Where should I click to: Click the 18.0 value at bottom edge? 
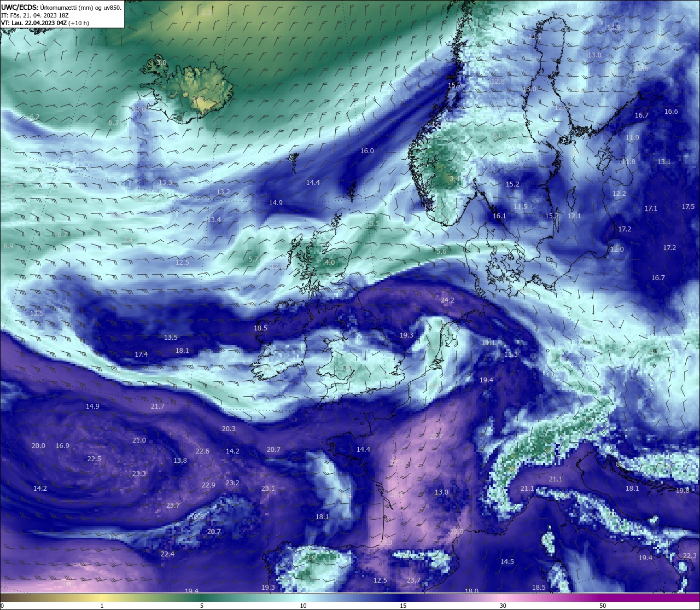pyautogui.click(x=471, y=591)
